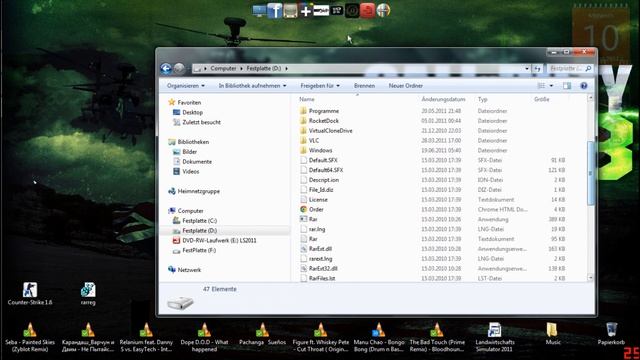
Task: Toggle the preview pane icon in toolbar
Action: click(567, 86)
